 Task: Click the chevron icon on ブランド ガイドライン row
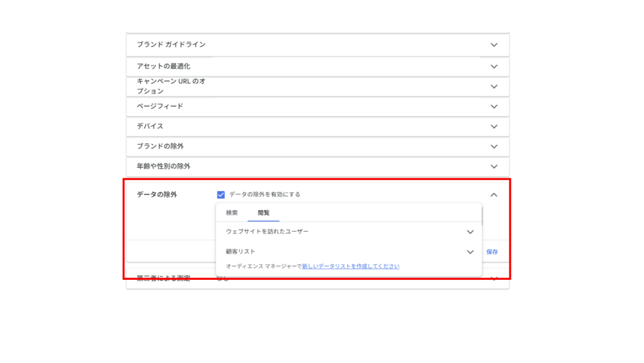tap(494, 45)
